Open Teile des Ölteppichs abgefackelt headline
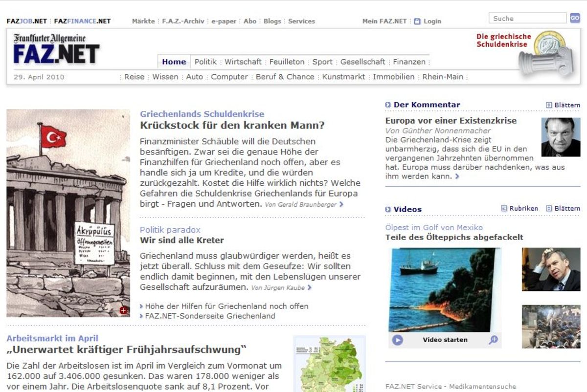Image resolution: width=587 pixels, height=392 pixels. tap(454, 237)
